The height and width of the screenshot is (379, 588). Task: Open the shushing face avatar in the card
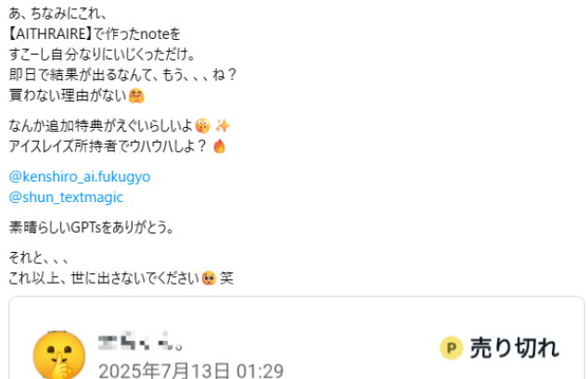[x=58, y=355]
